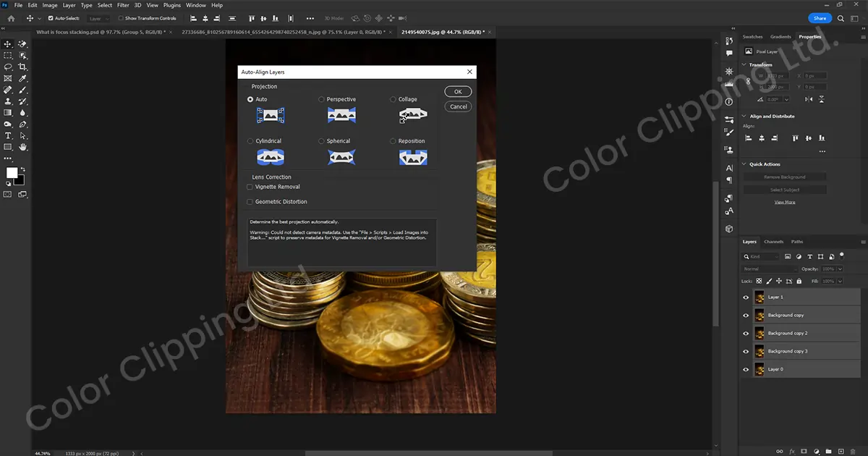Select the Eyedropper tool

pos(23,78)
